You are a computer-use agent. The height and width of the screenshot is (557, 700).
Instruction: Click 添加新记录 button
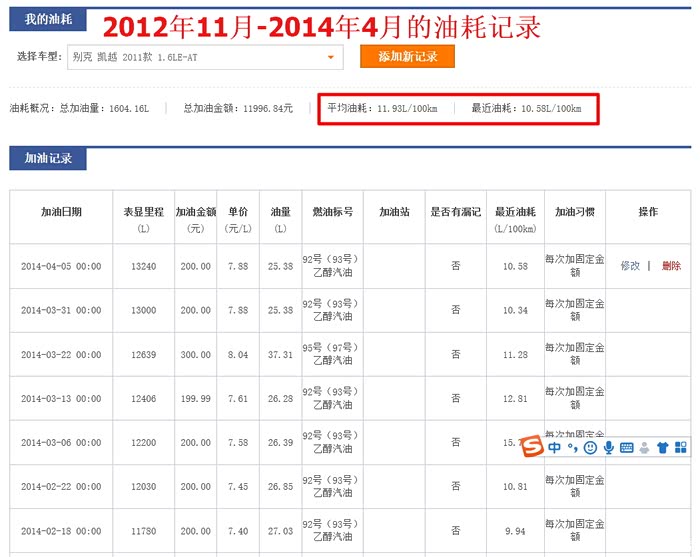point(407,56)
